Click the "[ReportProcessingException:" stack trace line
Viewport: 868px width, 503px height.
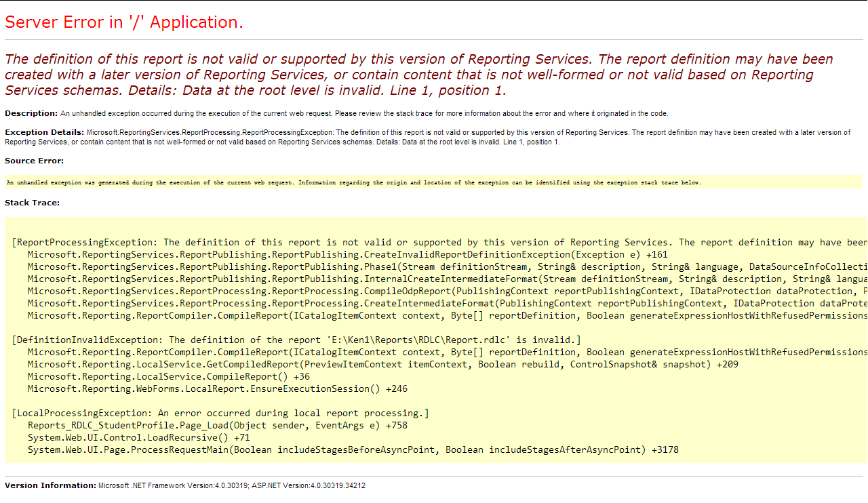(439, 242)
